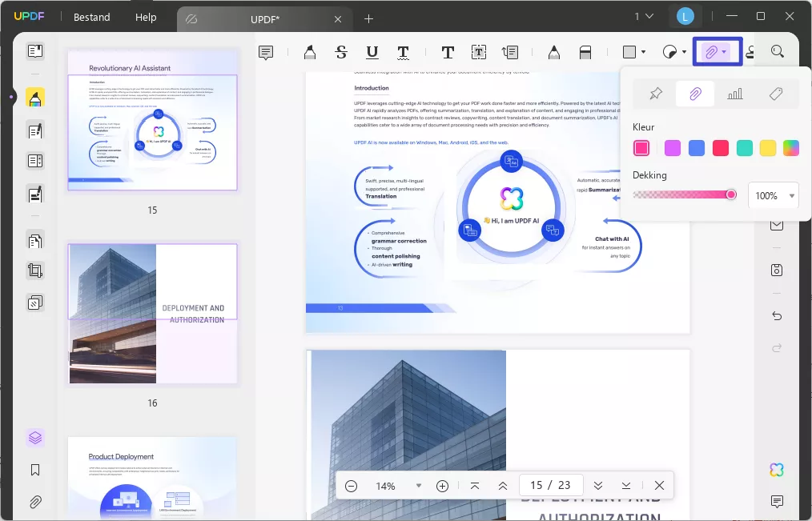The width and height of the screenshot is (812, 521).
Task: Open the custom rainbow color picker
Action: click(790, 148)
